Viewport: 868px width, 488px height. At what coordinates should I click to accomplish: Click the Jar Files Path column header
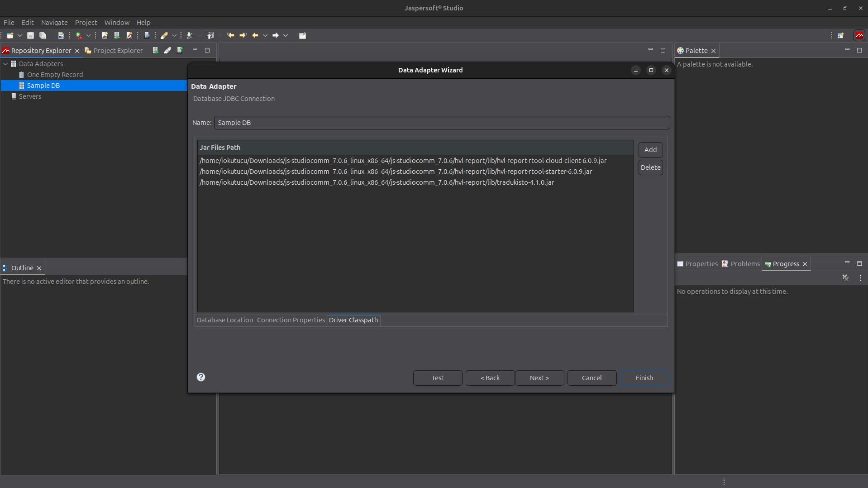415,148
